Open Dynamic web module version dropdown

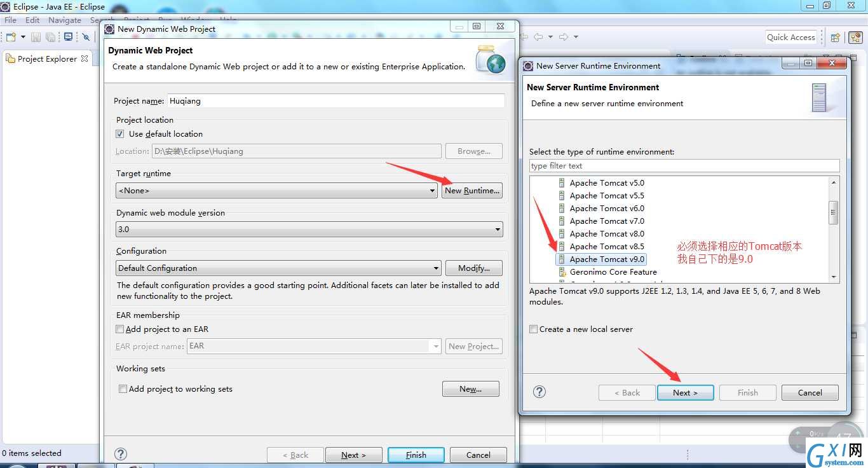(309, 230)
